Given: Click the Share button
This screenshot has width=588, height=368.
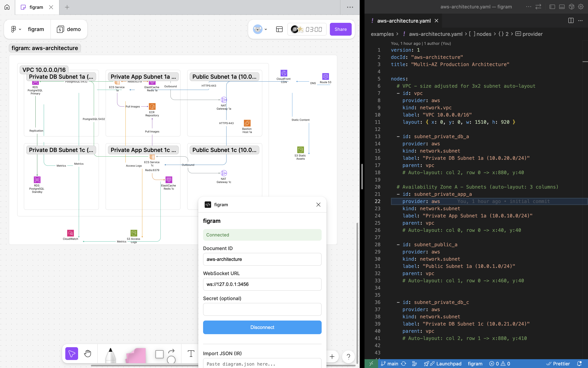Looking at the screenshot, I should pyautogui.click(x=340, y=29).
